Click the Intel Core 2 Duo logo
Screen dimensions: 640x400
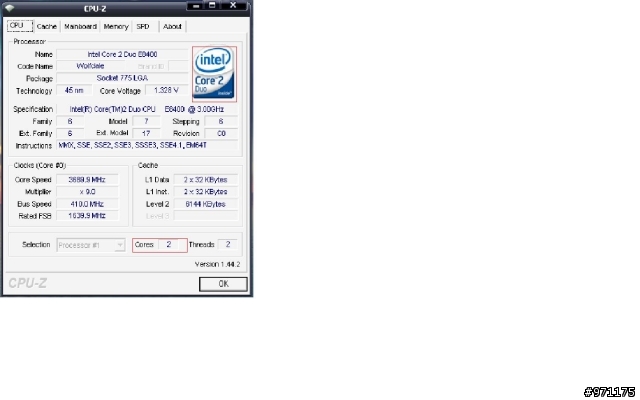[x=214, y=74]
